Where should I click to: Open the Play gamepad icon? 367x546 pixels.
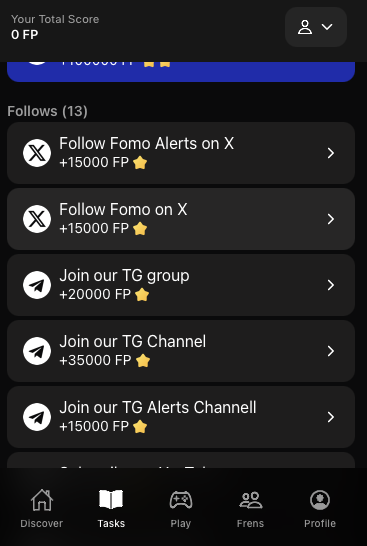tap(181, 500)
